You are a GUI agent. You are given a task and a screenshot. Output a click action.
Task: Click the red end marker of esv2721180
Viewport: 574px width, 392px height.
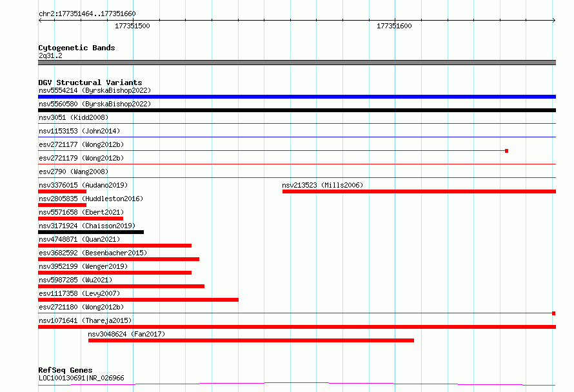554,313
